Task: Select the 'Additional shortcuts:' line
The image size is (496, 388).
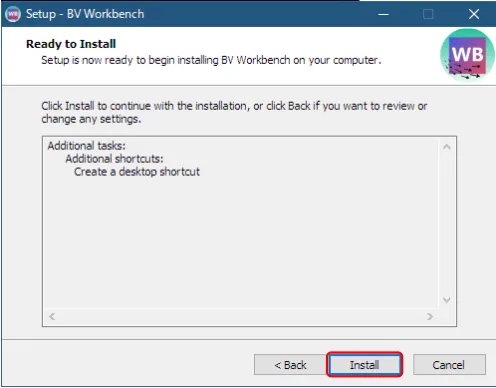Action: pos(114,159)
